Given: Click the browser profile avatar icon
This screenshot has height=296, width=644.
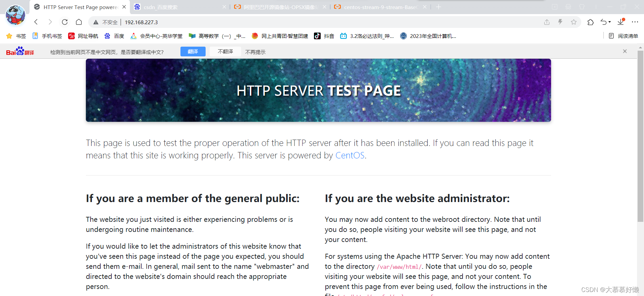Looking at the screenshot, I should coord(15,15).
